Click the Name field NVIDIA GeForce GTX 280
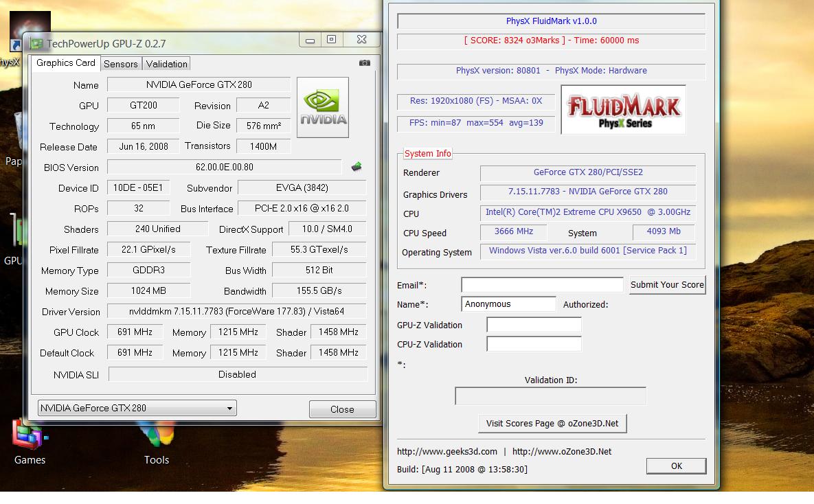 199,84
